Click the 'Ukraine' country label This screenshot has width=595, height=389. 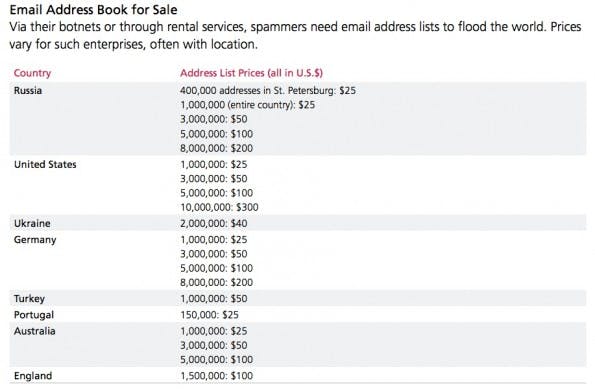[x=32, y=223]
